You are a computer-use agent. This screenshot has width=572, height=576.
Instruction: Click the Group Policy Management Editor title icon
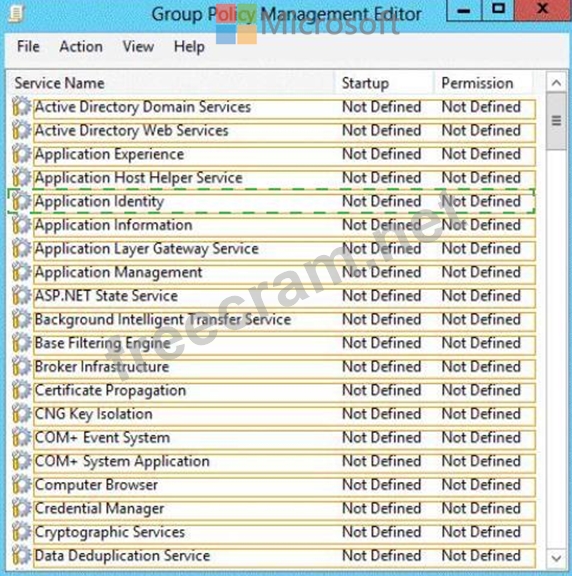pos(17,14)
